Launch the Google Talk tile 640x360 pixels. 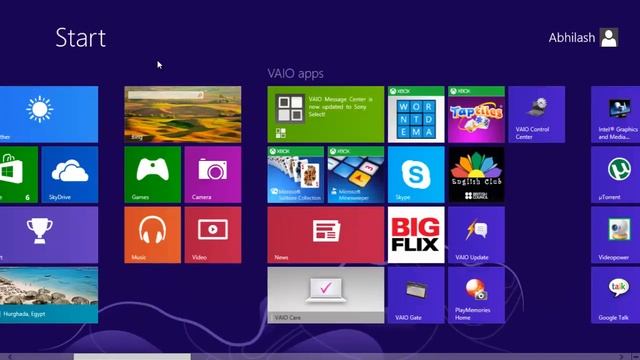616,295
